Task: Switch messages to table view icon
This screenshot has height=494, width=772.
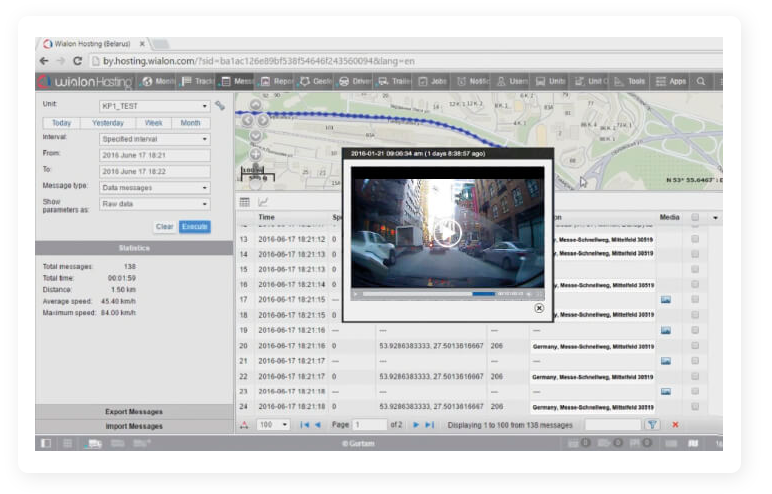Action: click(x=245, y=202)
